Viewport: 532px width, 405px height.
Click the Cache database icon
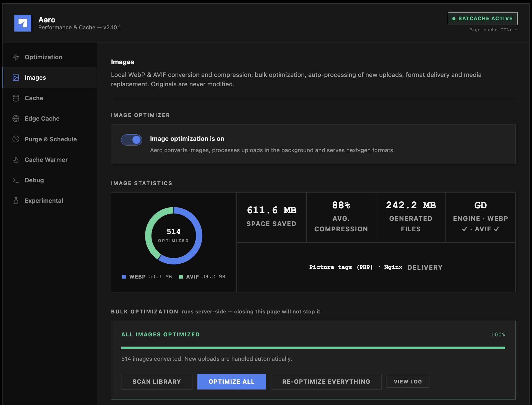click(16, 98)
